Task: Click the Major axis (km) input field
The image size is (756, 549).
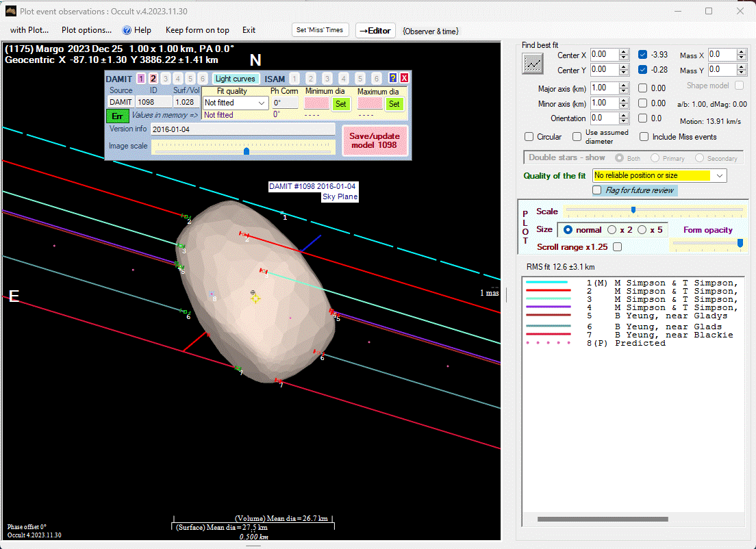Action: point(603,88)
